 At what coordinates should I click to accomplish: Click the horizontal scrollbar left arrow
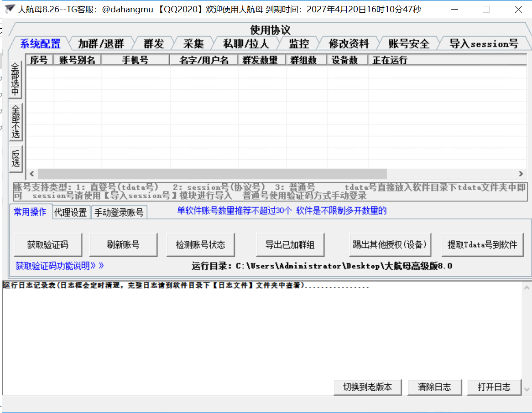point(32,174)
